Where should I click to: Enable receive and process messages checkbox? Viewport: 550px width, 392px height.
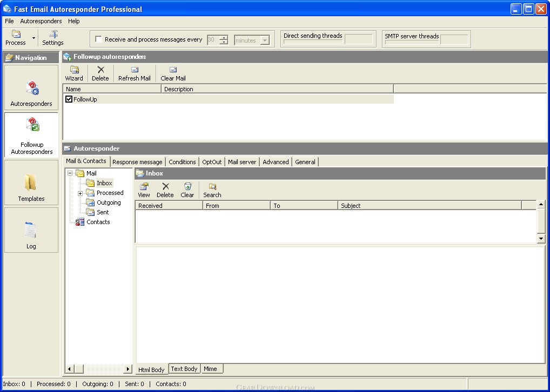tap(98, 39)
